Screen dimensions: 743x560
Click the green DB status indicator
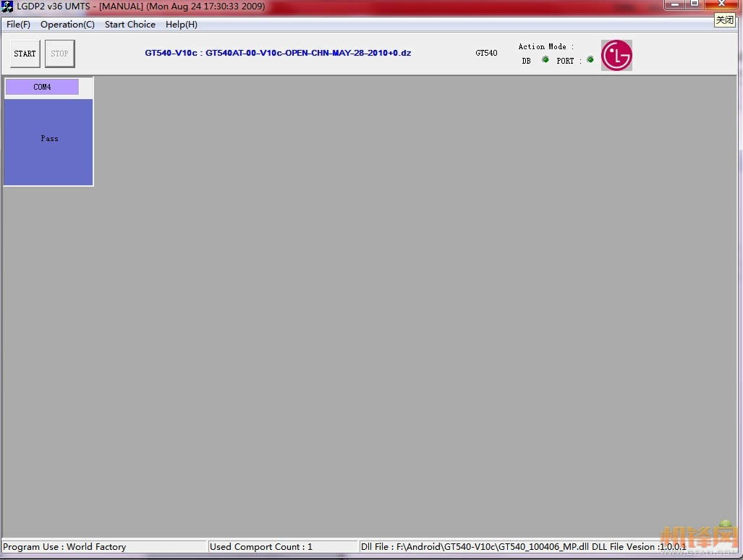(545, 60)
